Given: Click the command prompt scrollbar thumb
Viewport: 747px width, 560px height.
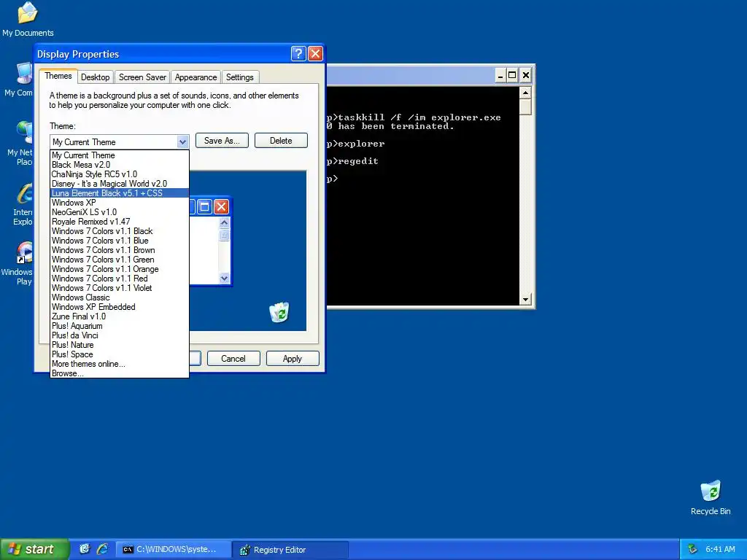Looking at the screenshot, I should (525, 106).
